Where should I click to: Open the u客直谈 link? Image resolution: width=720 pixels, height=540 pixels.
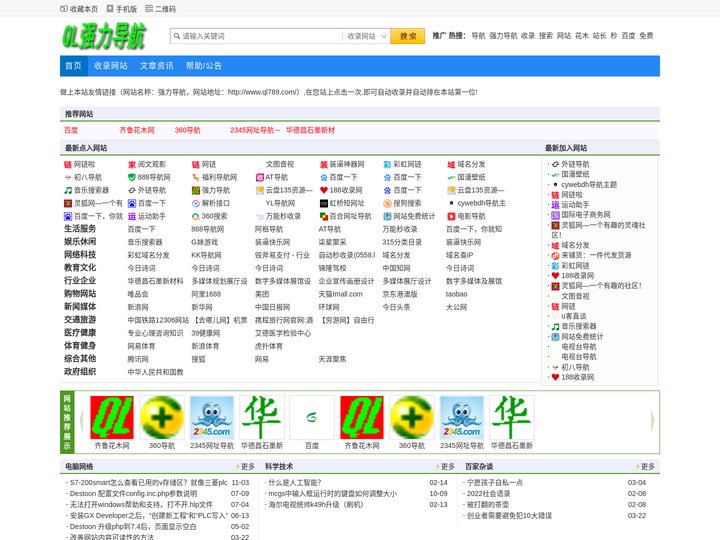(x=574, y=316)
